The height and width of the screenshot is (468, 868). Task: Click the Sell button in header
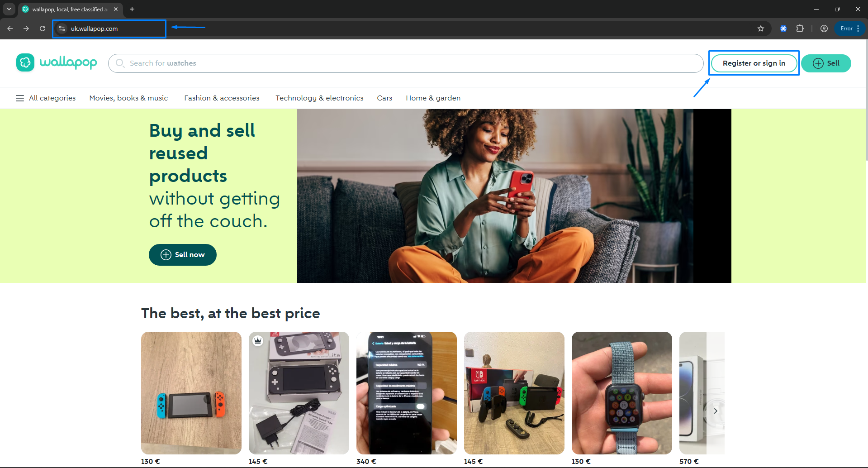pos(826,63)
